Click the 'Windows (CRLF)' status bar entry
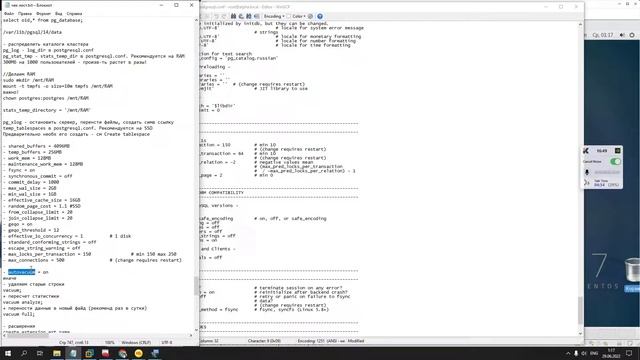The image size is (640, 360). [x=136, y=342]
